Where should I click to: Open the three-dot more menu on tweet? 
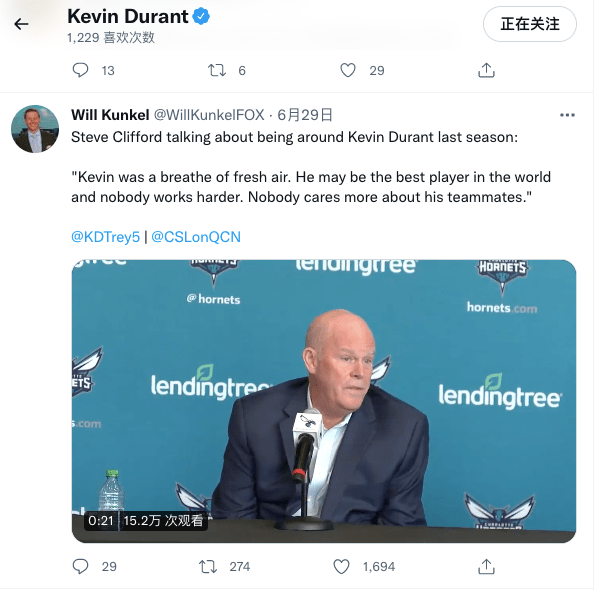567,115
